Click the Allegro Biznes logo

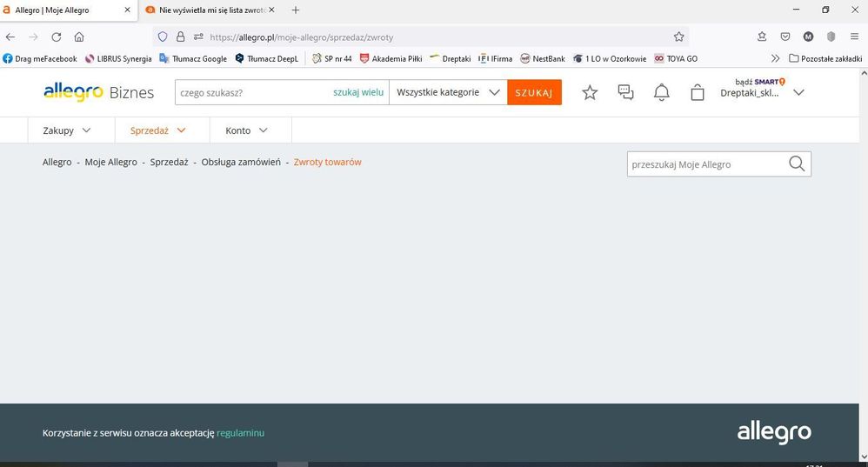[98, 92]
